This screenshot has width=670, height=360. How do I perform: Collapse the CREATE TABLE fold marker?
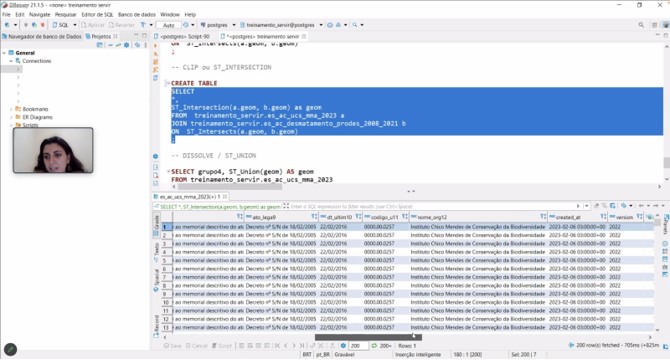(168, 83)
